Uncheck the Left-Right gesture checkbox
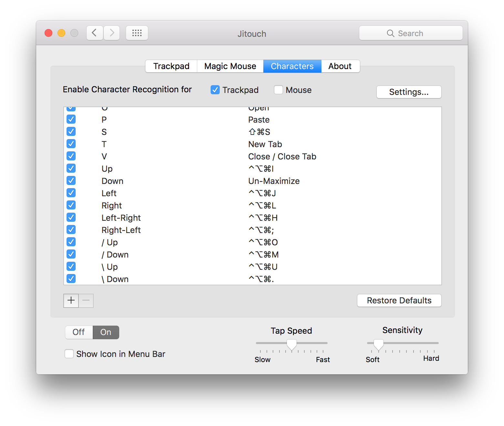Image resolution: width=504 pixels, height=426 pixels. point(71,218)
